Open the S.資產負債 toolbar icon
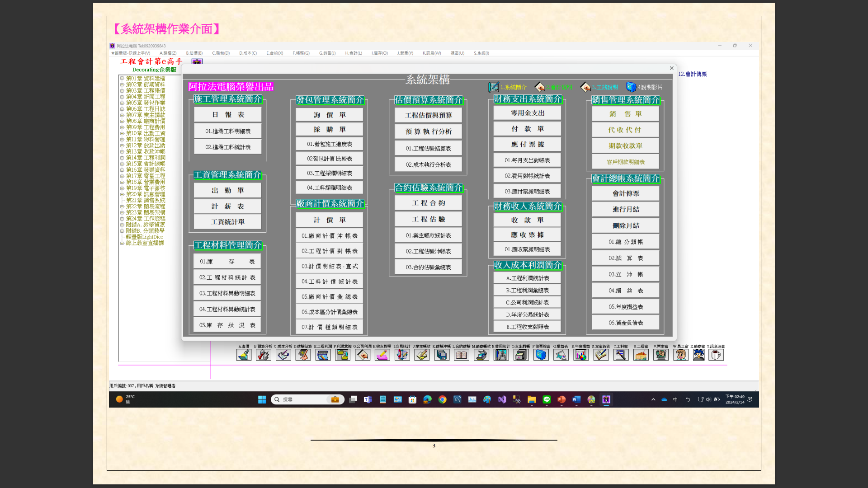This screenshot has height=488, width=868. point(601,355)
